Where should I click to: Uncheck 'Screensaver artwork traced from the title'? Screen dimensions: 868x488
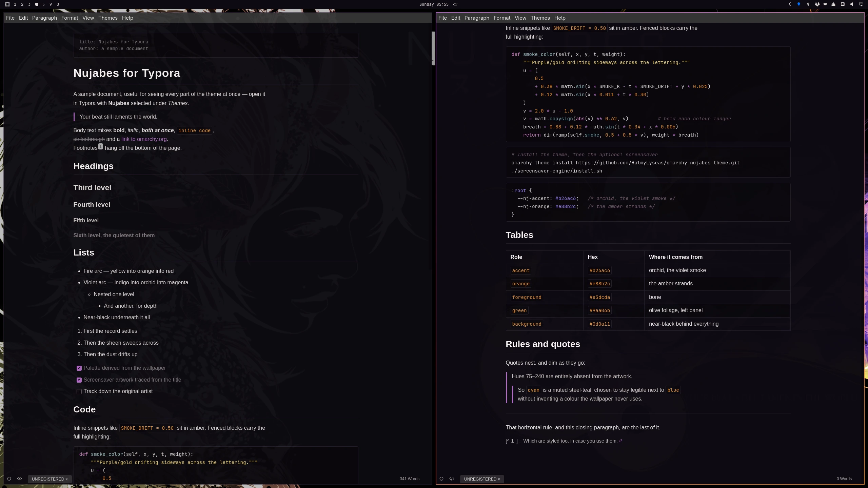coord(79,380)
